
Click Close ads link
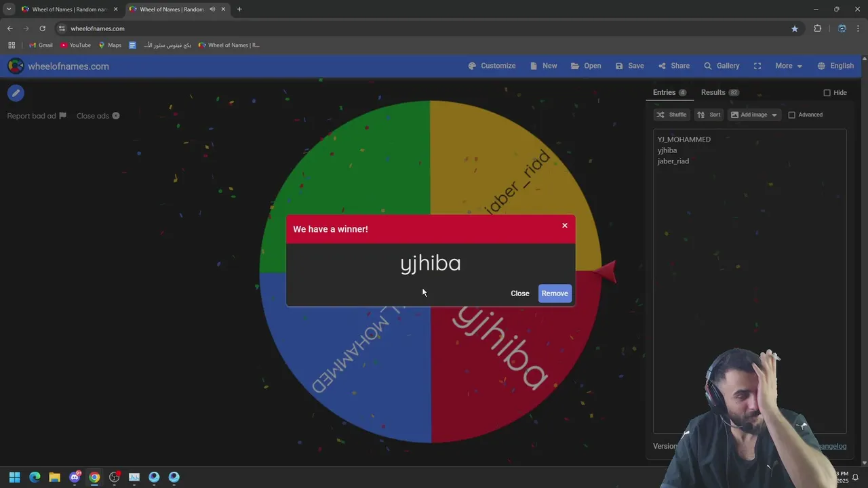[98, 116]
